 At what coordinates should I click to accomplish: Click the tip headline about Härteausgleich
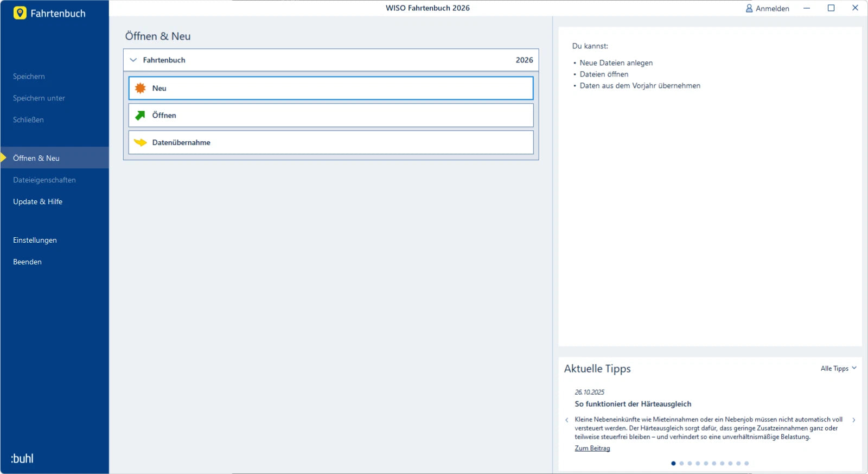tap(633, 404)
